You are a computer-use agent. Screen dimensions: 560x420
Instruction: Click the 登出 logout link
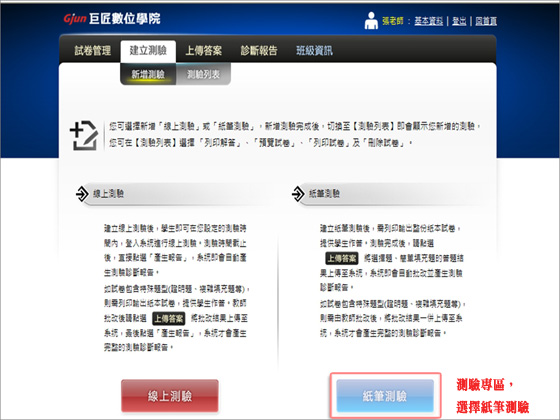click(x=459, y=21)
